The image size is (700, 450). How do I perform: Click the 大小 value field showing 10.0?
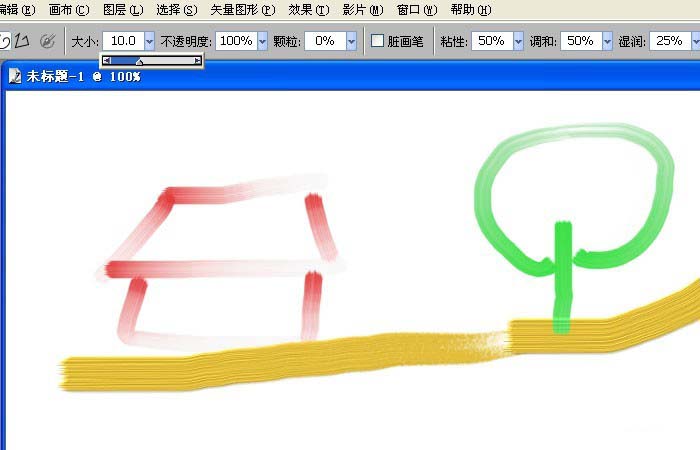point(123,41)
